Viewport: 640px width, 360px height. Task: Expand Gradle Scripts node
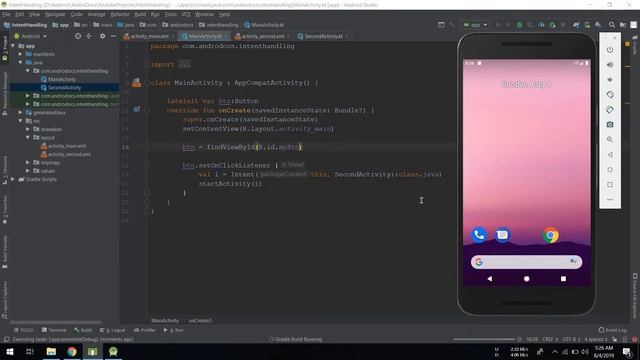(x=13, y=179)
